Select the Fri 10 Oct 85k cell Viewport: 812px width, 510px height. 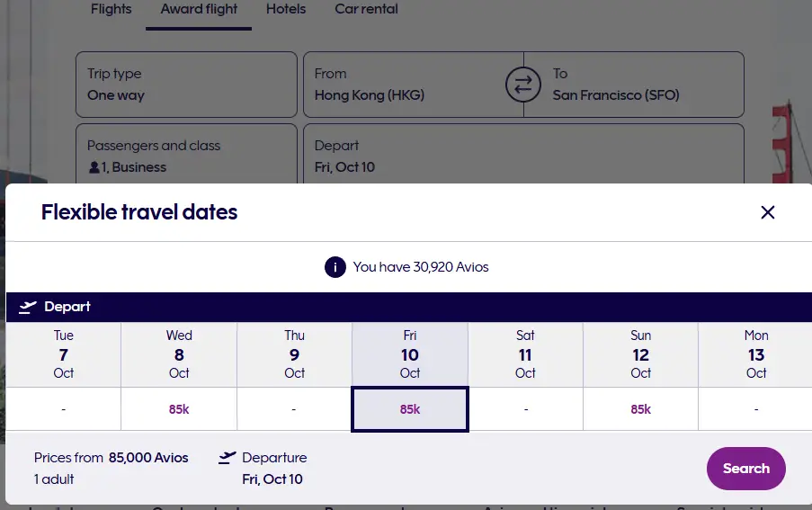tap(410, 409)
